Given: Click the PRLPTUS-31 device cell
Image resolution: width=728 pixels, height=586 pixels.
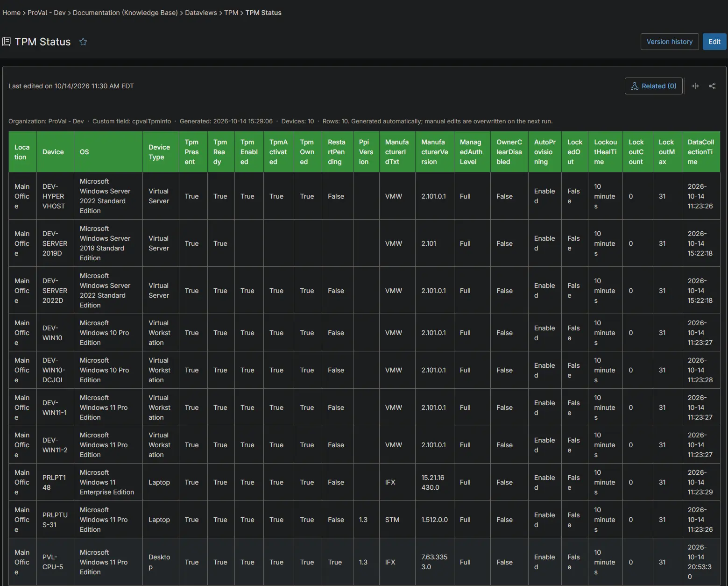Looking at the screenshot, I should point(55,520).
